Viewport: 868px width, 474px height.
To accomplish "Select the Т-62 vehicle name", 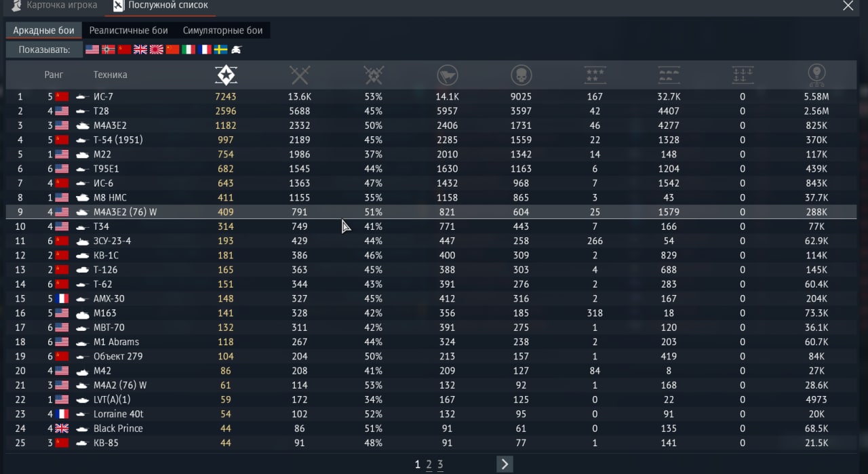I will pos(103,284).
